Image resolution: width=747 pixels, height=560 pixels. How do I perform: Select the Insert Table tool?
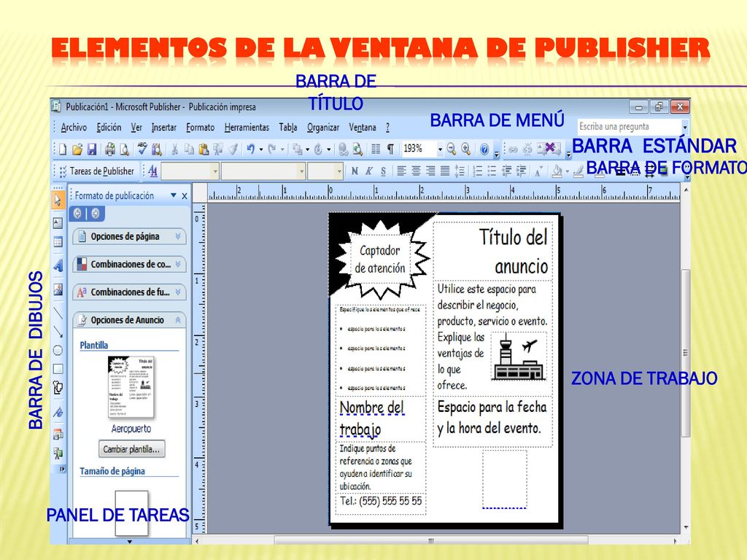click(58, 242)
